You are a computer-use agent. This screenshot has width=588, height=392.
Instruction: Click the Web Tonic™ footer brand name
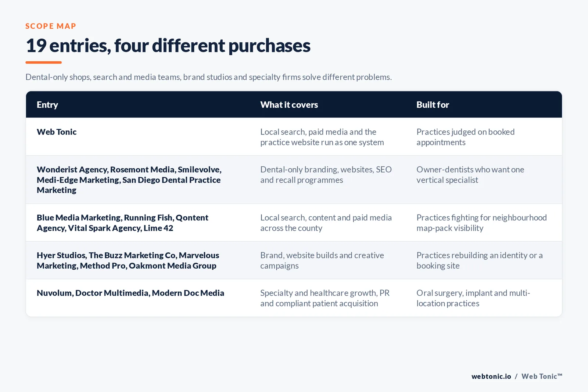click(542, 376)
